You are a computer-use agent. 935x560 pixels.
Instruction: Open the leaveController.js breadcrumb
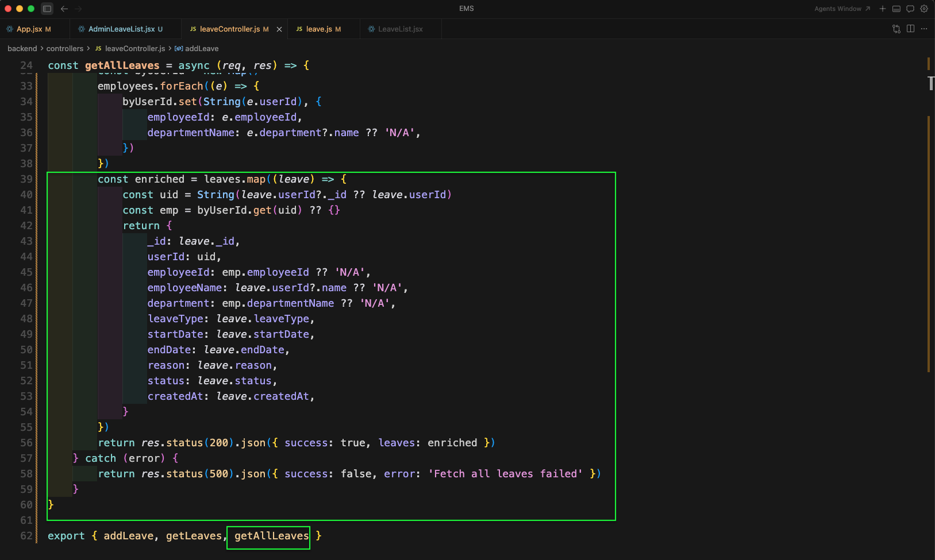(x=135, y=49)
